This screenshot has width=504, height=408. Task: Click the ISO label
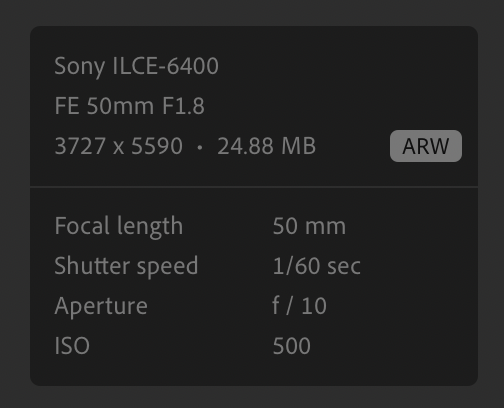pyautogui.click(x=72, y=346)
